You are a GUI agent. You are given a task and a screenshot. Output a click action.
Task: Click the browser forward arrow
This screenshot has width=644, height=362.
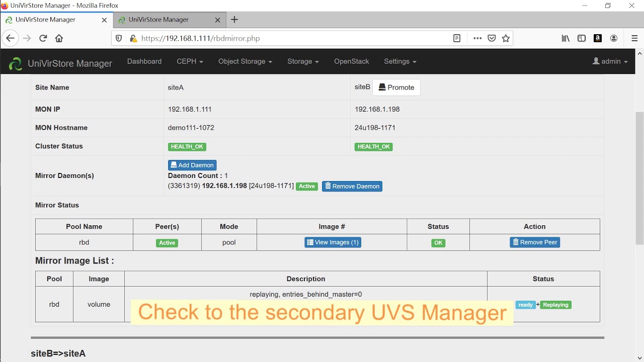tap(27, 38)
